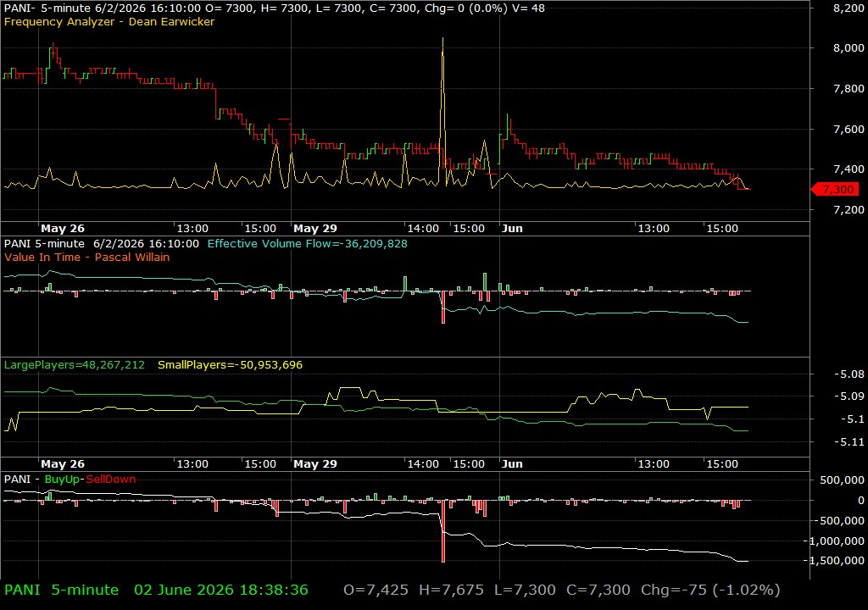Click 'Frequency Analyzer - Dean Earwicker' label
This screenshot has width=868, height=610.
pos(109,21)
